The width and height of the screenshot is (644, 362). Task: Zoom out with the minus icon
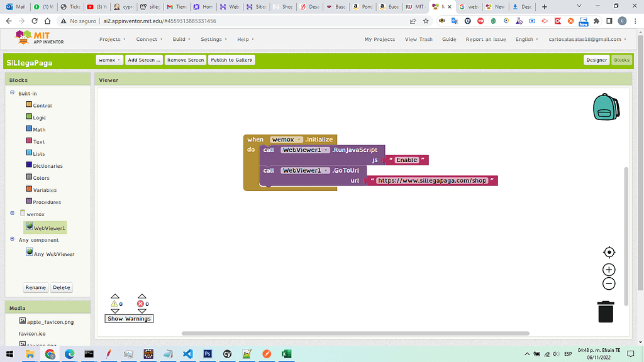click(x=609, y=283)
